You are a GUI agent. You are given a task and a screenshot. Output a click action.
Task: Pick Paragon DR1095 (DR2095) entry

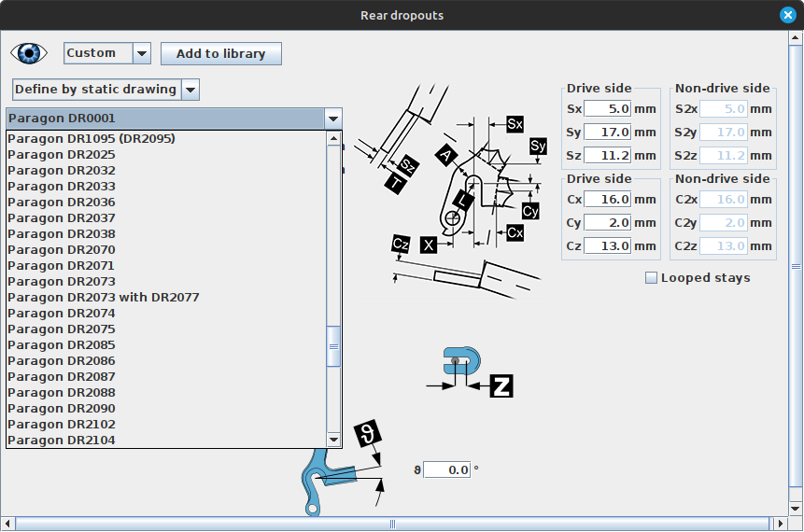92,138
